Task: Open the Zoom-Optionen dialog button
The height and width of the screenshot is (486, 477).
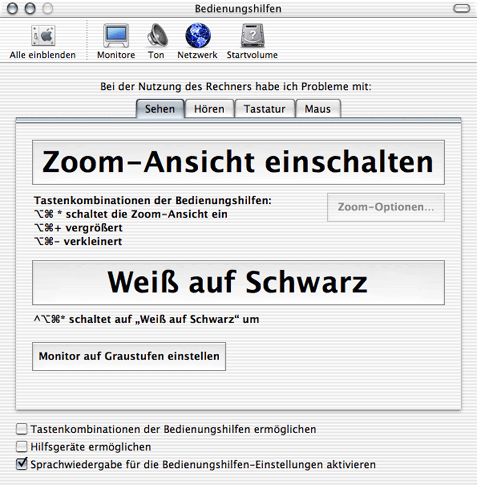Action: (386, 207)
